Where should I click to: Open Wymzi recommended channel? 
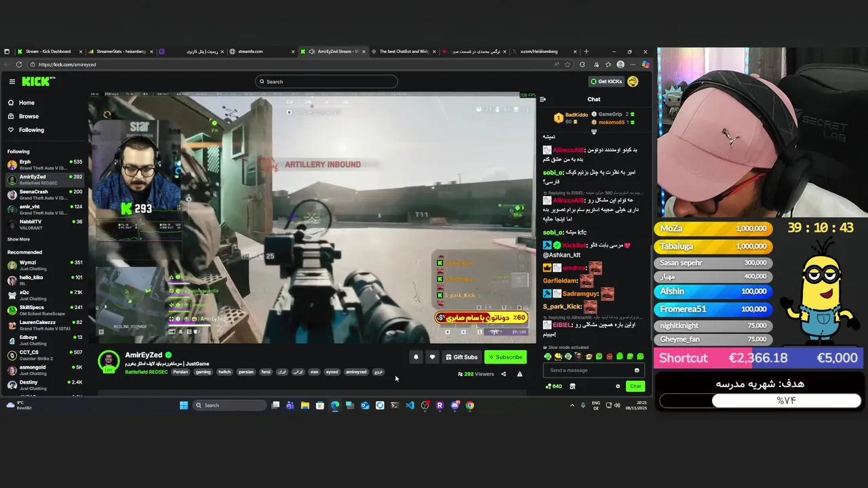tap(44, 265)
